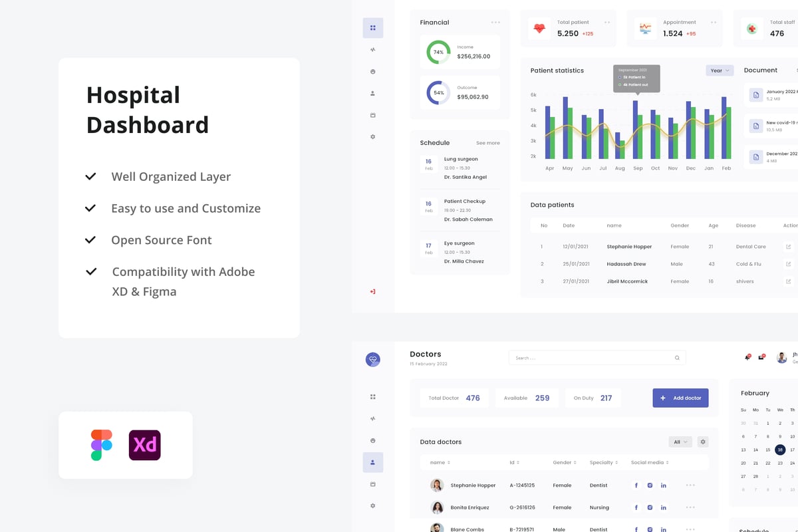Select the activity pulse icon in Doctors screen sidebar
798x532 pixels.
coord(372,419)
